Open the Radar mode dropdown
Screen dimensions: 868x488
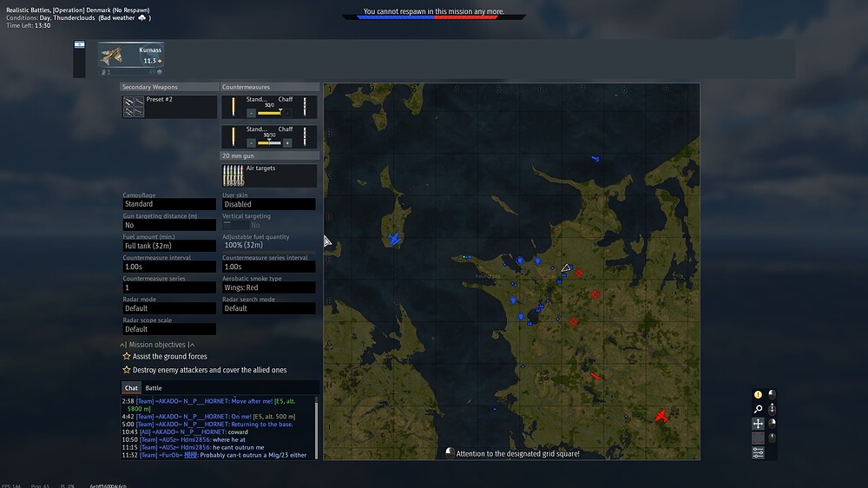coord(169,308)
